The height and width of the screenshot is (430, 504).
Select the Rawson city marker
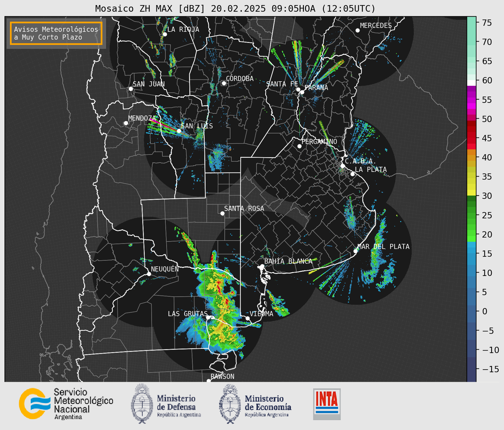pos(209,381)
